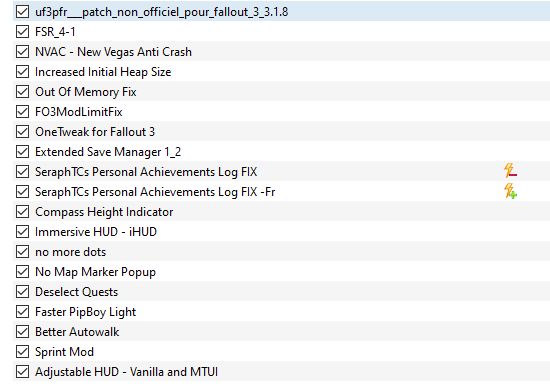This screenshot has width=550, height=386.
Task: Select the no more dots mod name
Action: point(71,252)
